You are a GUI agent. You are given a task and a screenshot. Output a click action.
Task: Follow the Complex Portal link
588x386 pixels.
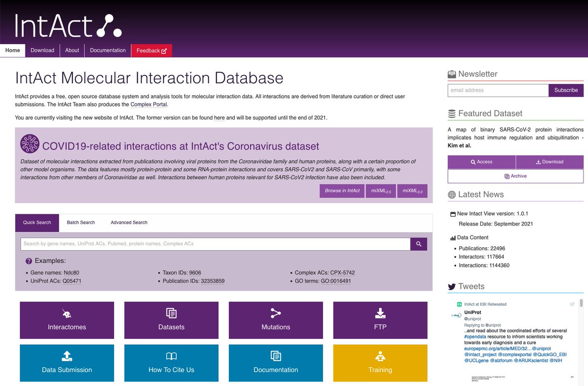[x=148, y=104]
